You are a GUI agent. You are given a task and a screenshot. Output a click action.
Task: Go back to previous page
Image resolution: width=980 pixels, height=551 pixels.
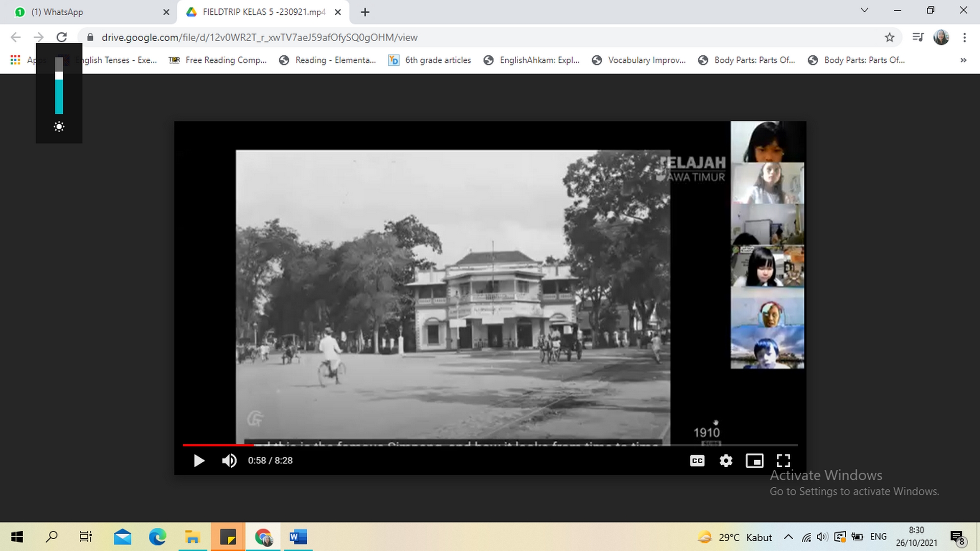[x=16, y=37]
